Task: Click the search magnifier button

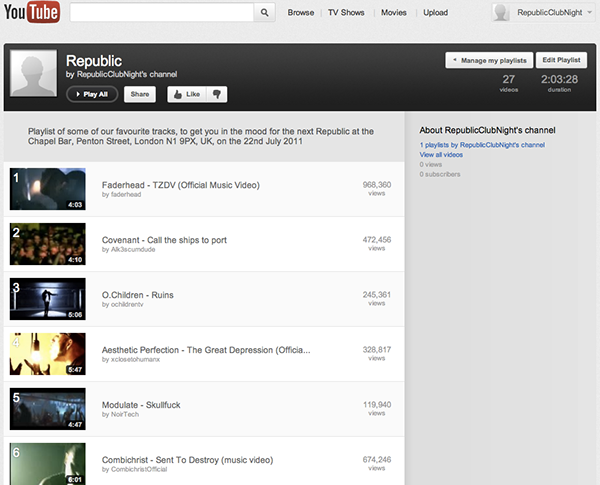Action: tap(264, 13)
